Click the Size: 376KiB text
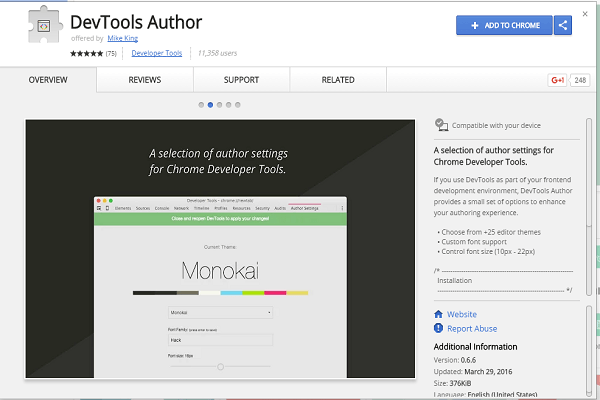 452,383
